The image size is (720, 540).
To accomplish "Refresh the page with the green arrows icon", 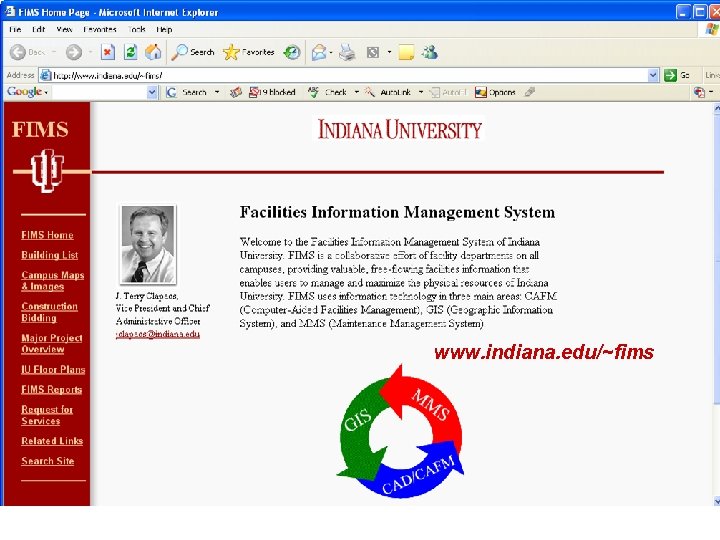I will (x=131, y=52).
